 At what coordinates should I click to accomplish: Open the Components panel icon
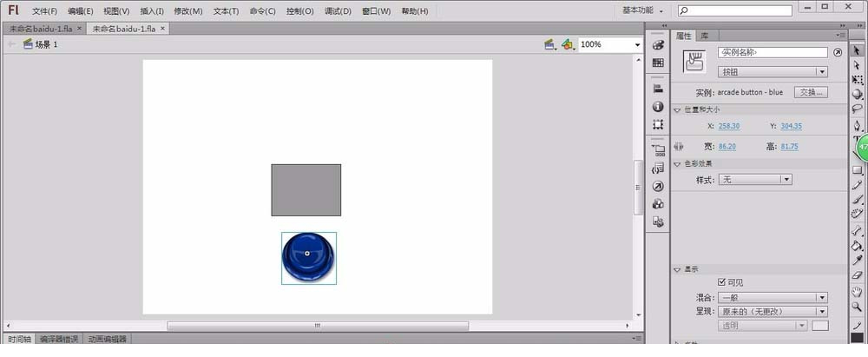(658, 204)
